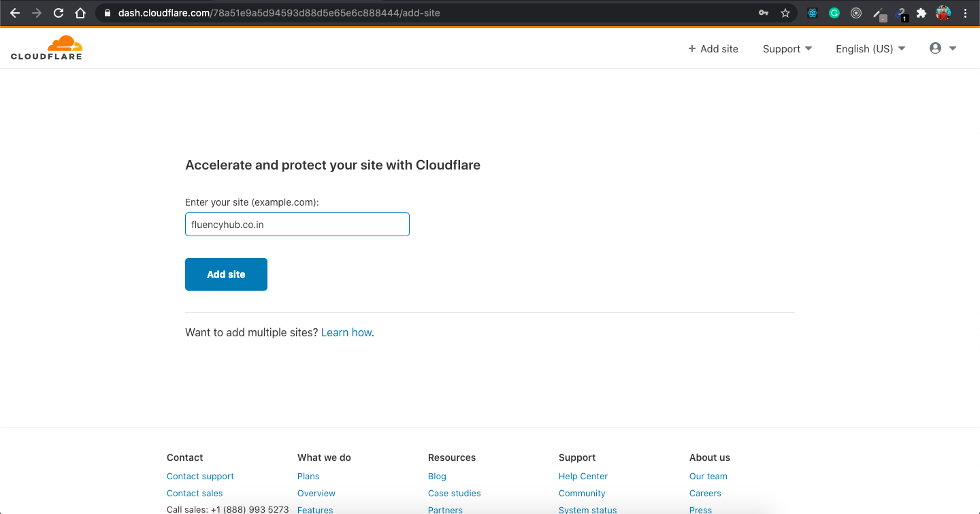Open the account user dropdown
Viewport: 980px width, 514px height.
coord(943,48)
